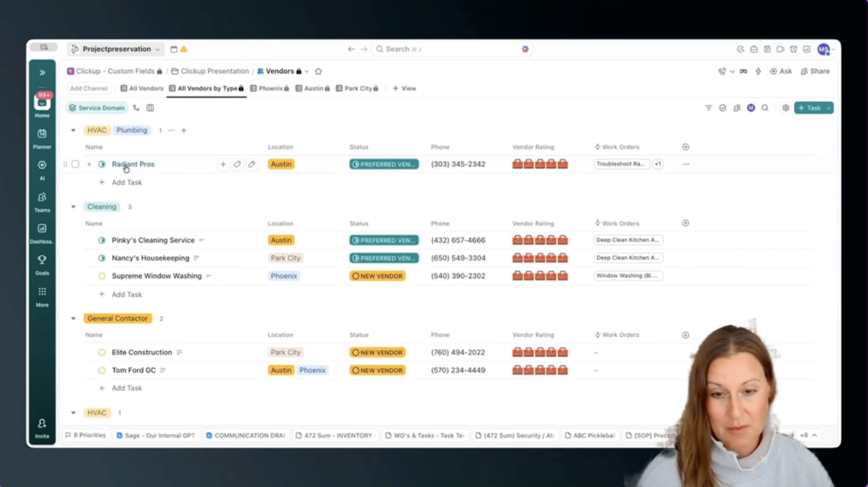The width and height of the screenshot is (868, 487).
Task: Click the lightning bolt automations icon
Action: [758, 71]
